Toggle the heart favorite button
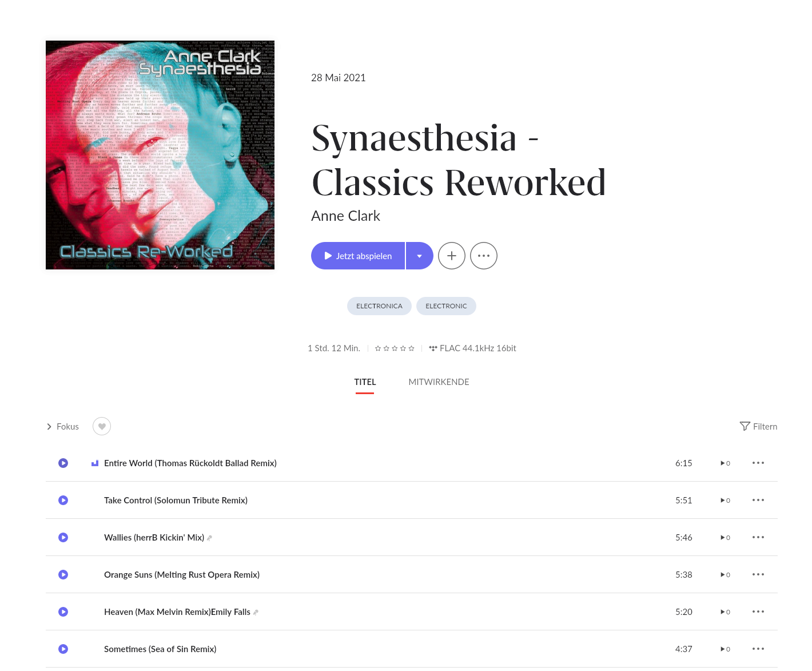Viewport: 812px width, 671px height. coord(102,426)
